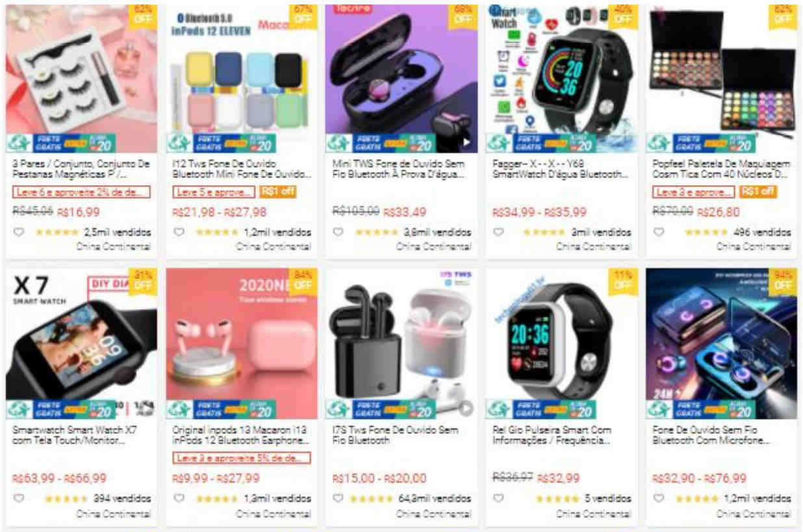803x532 pixels.
Task: Click heart icon on i12 TWS earphones listing
Action: pos(179,232)
